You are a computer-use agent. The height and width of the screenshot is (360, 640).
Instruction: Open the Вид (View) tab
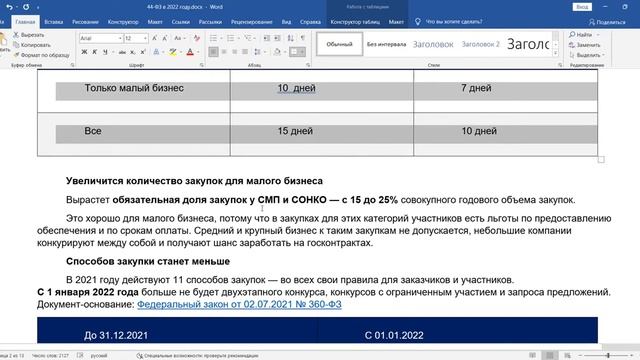point(287,22)
